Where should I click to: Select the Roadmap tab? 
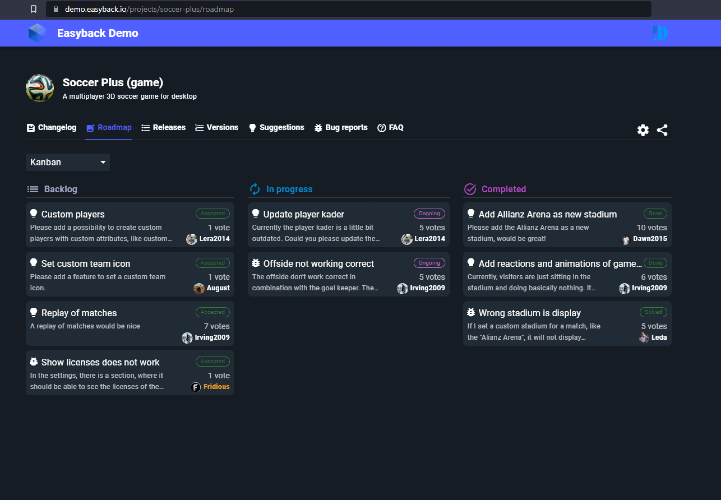(x=109, y=128)
